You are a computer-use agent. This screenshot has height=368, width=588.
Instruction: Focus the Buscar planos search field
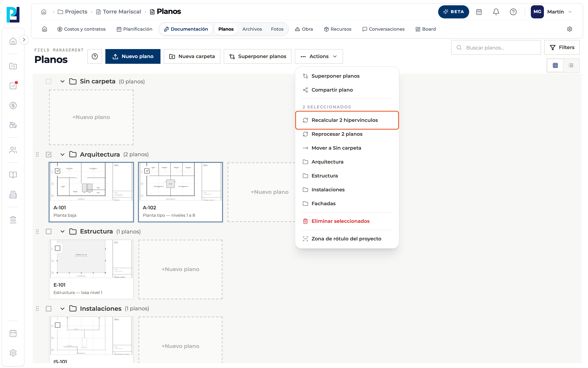(x=496, y=47)
